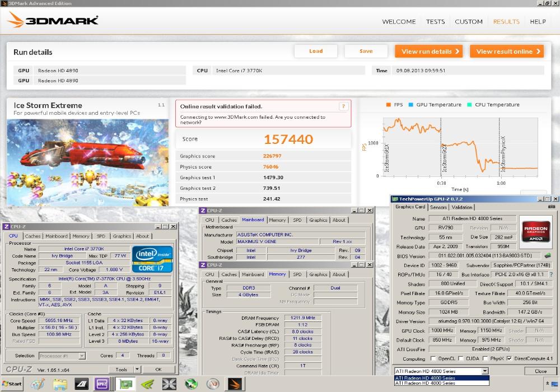
Task: Click the 3DMark logo in the header
Action: 53,20
